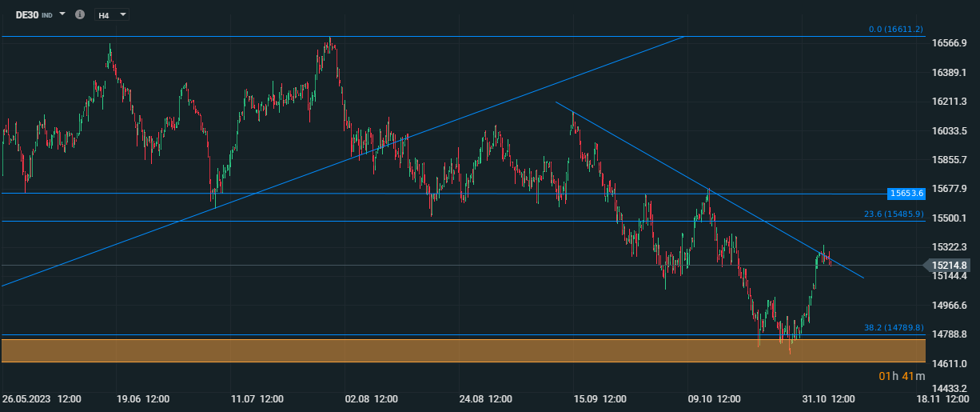Open the DE30 instrument info icon
The width and height of the screenshot is (980, 412).
point(79,14)
